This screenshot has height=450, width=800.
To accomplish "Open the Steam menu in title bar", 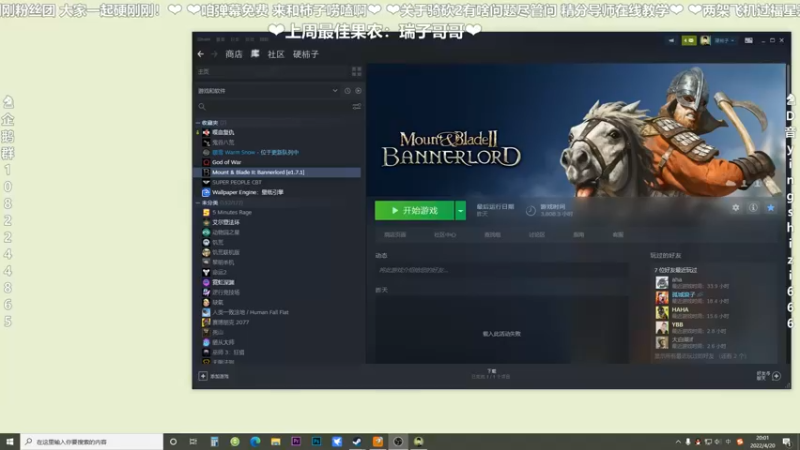I will click(x=204, y=39).
